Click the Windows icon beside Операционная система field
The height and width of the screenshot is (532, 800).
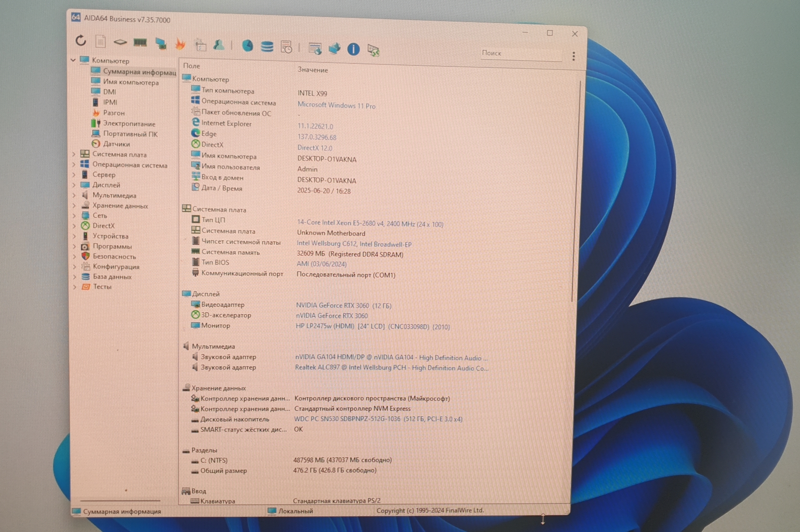[x=196, y=100]
